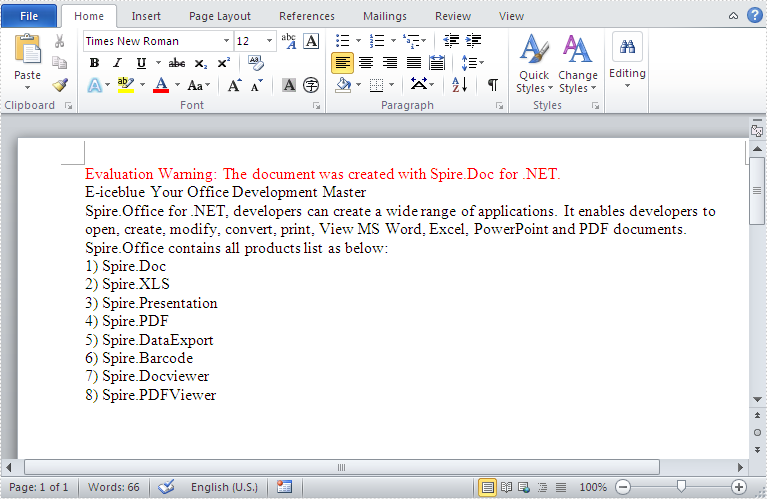The width and height of the screenshot is (767, 499).
Task: Click the English (U.S.) language indicator
Action: (224, 487)
